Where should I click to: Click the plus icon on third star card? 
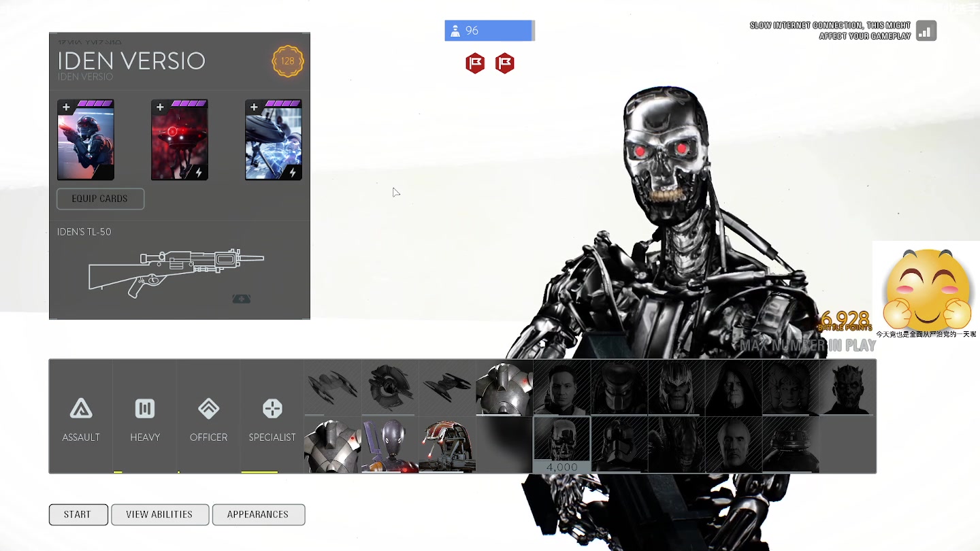pos(254,107)
